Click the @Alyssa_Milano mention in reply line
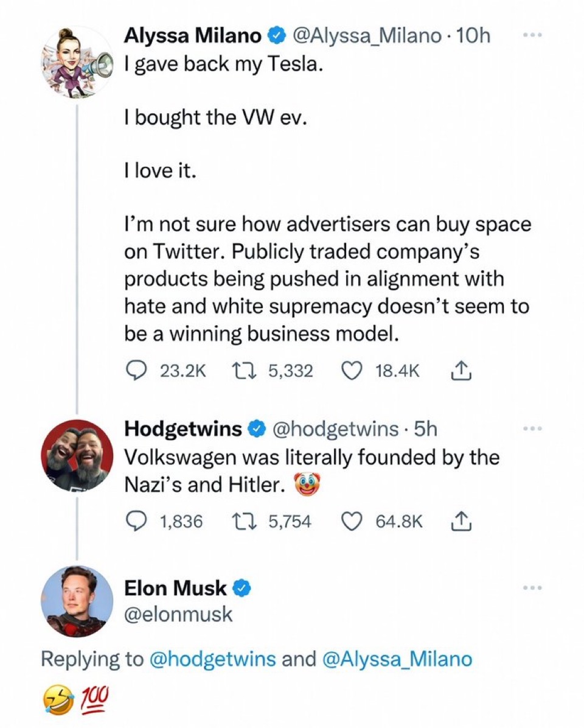Screen dimensions: 584x728 click(398, 659)
